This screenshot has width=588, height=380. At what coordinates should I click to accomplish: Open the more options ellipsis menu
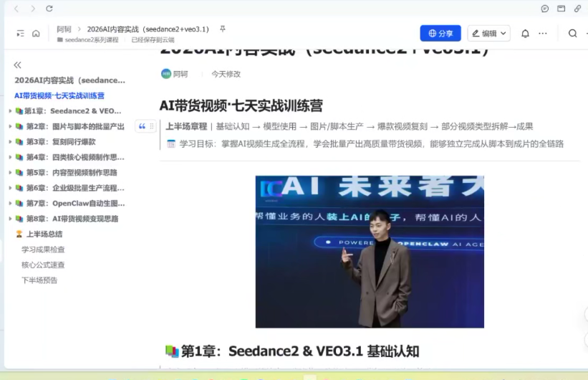tap(543, 34)
